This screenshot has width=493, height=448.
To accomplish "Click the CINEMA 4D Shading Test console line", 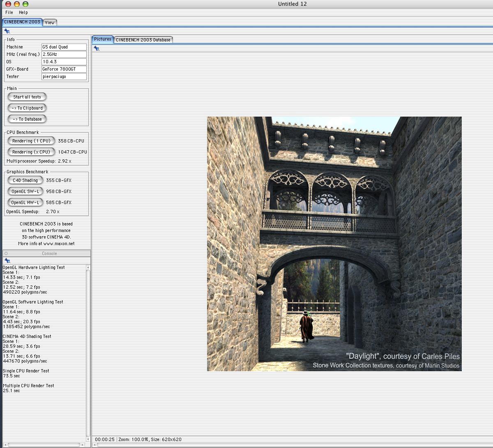I will (x=27, y=336).
